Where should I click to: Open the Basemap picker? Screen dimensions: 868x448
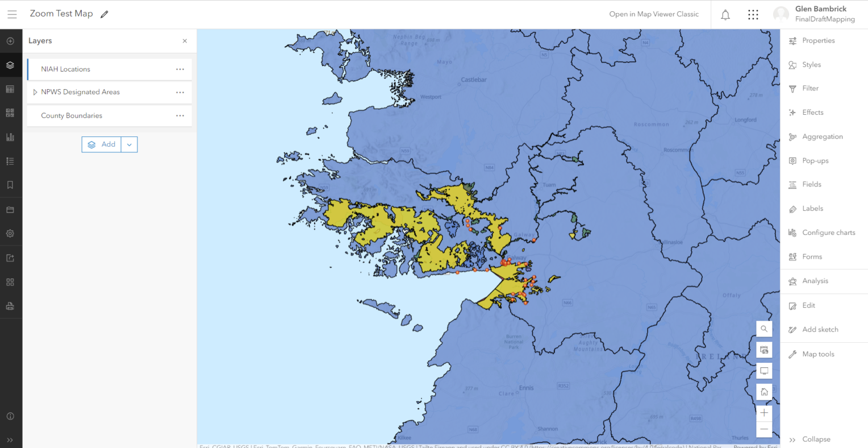tap(10, 113)
